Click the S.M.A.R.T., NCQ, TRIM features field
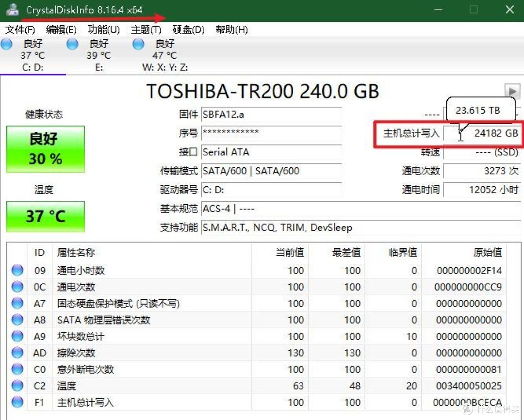This screenshot has width=524, height=420. [x=361, y=227]
